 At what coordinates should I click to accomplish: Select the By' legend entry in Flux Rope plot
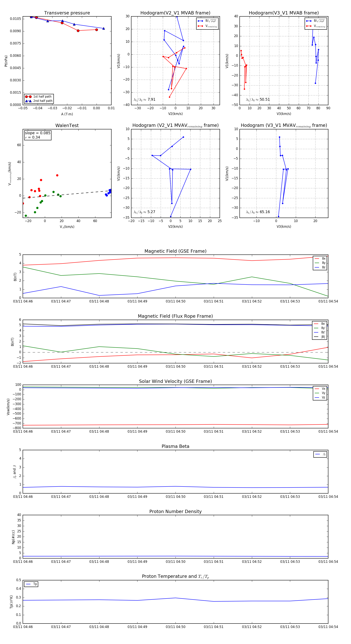(x=320, y=328)
